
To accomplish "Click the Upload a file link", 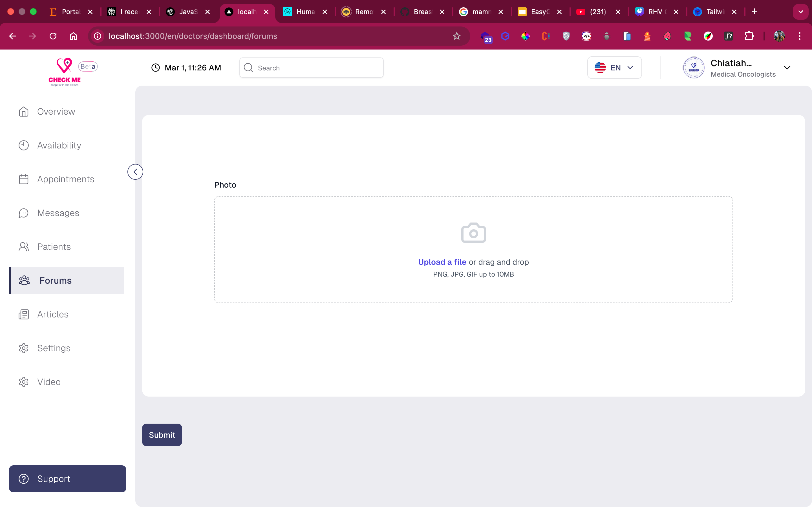I will (x=442, y=262).
